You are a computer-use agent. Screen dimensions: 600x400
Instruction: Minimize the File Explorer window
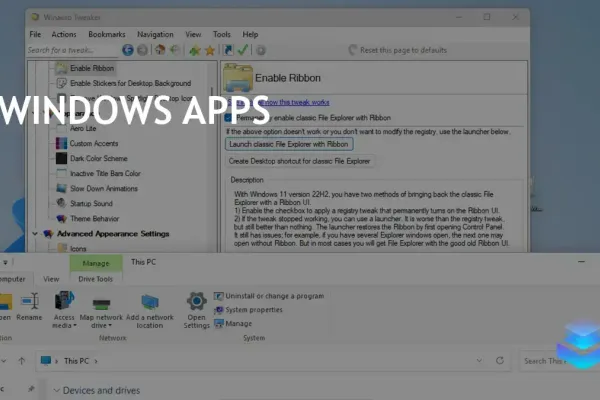click(582, 262)
